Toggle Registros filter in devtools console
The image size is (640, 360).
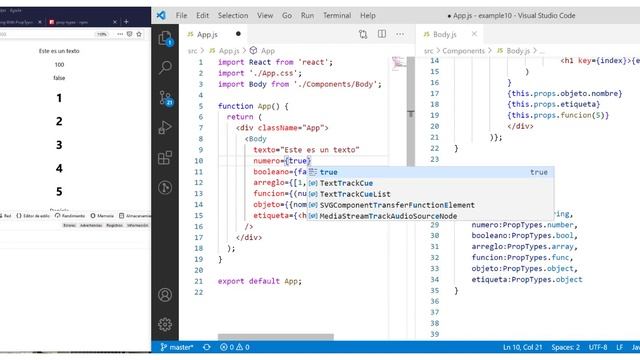(114, 225)
